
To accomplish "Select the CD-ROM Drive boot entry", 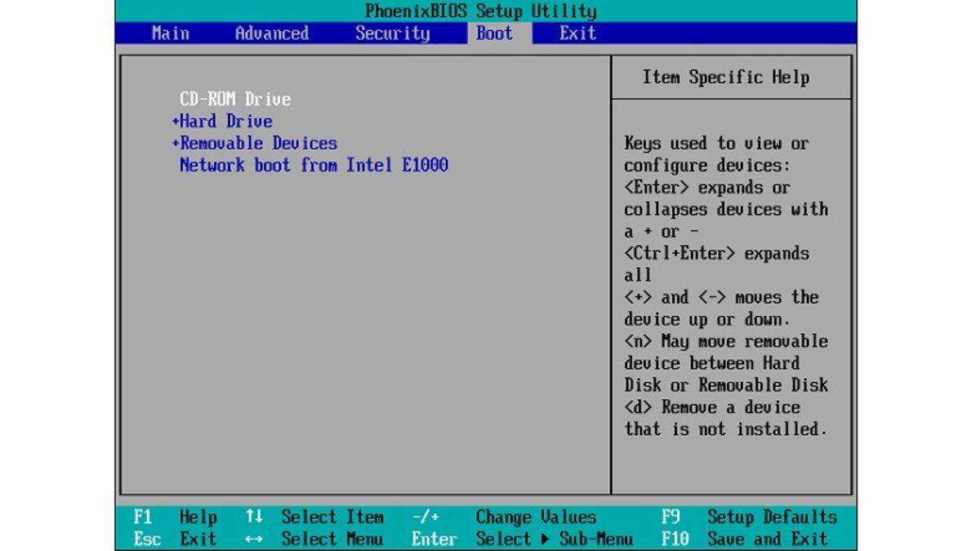I will pos(237,99).
